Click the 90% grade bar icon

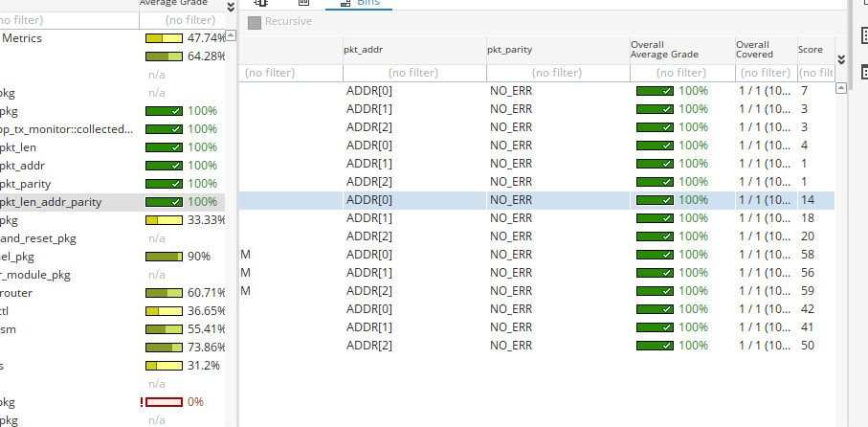(x=164, y=257)
